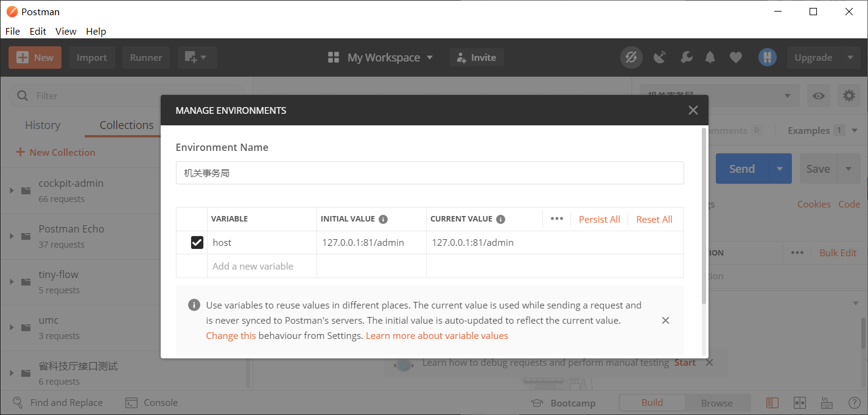Open the interceptor satellite icon

[x=660, y=58]
